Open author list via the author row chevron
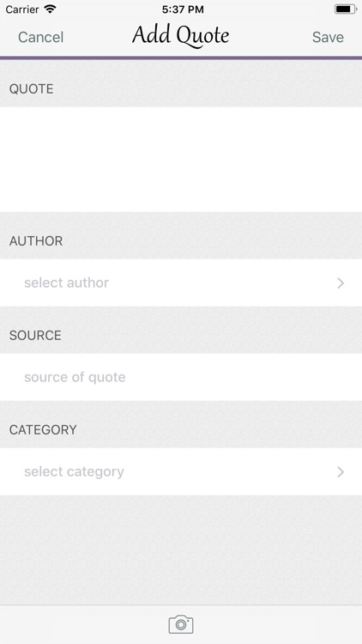Screen dimensions: 362x644 (x=341, y=283)
